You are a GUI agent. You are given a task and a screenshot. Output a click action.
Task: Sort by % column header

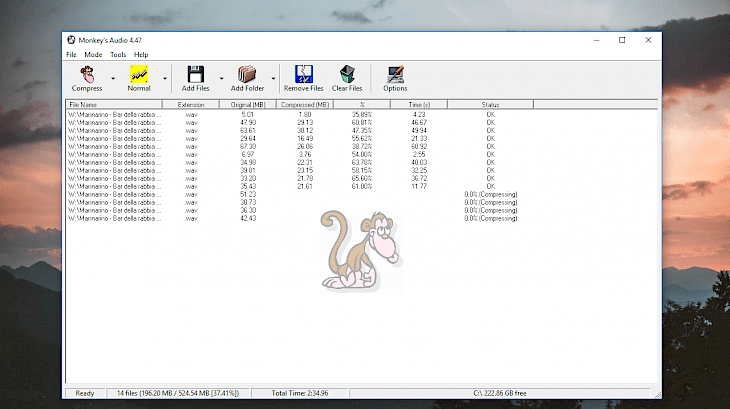(x=362, y=105)
